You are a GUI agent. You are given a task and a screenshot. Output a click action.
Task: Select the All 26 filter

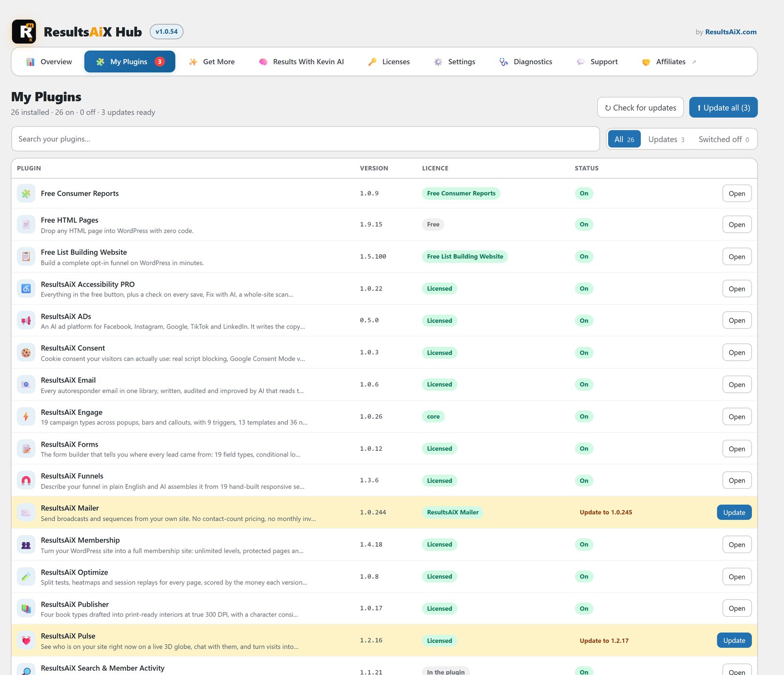(624, 139)
